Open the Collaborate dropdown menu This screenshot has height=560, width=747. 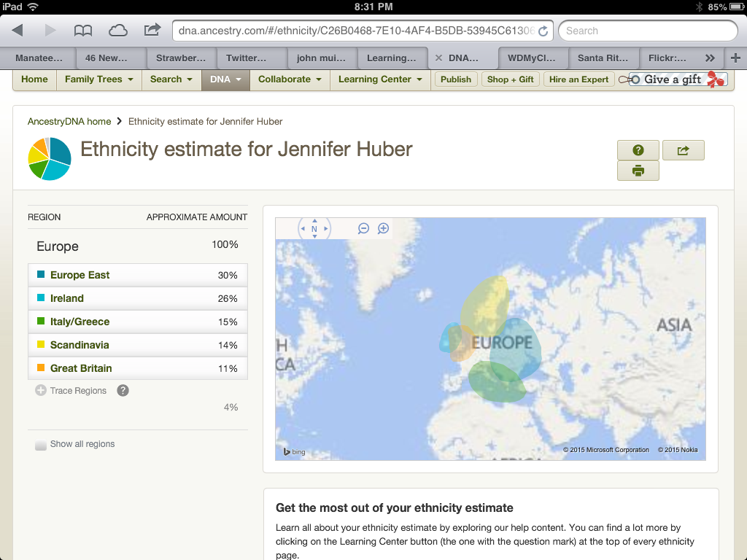[x=290, y=79]
